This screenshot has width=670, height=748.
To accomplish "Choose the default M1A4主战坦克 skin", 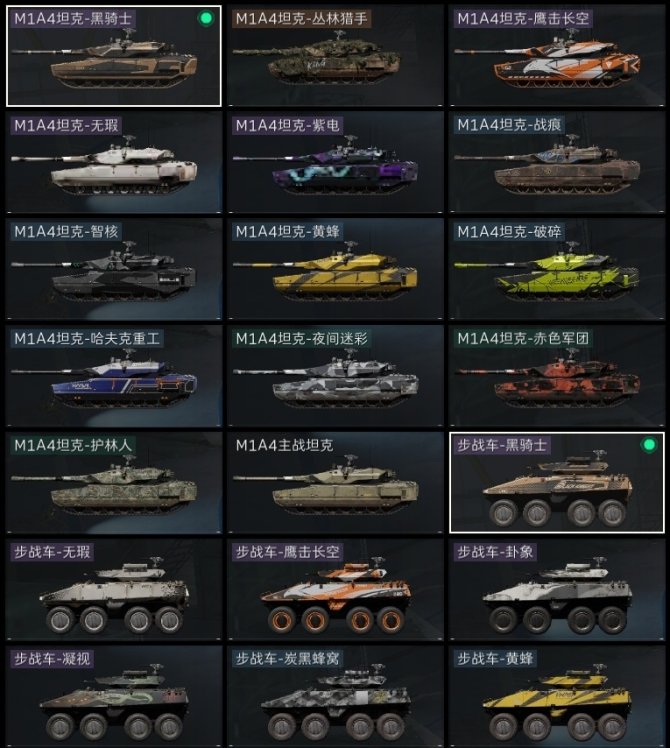I will (x=335, y=483).
